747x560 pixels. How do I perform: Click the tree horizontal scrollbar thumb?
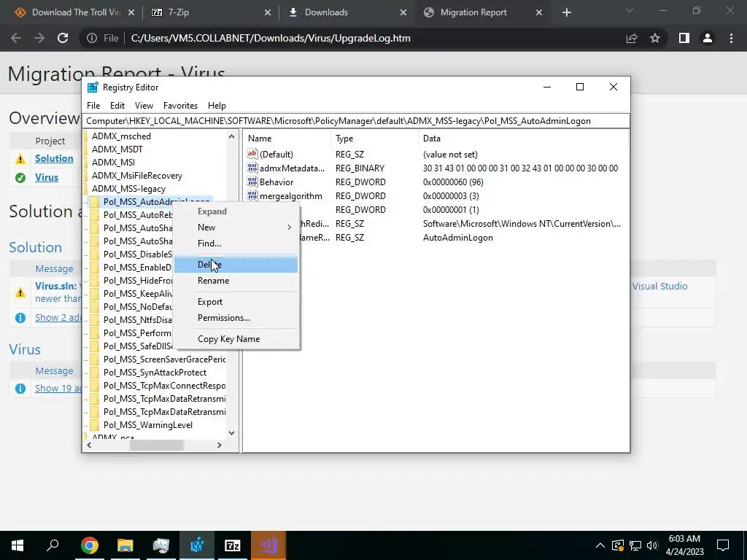click(x=156, y=446)
